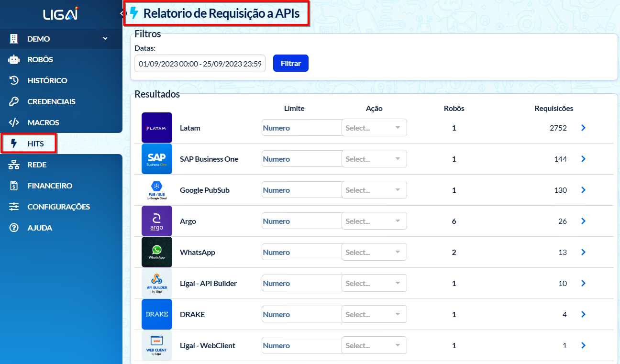The height and width of the screenshot is (364, 620).
Task: Go to the Robôs menu item
Action: (61, 60)
